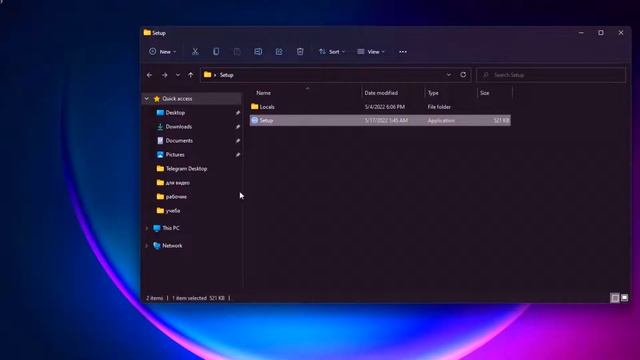Expand the Network node
The width and height of the screenshot is (640, 360).
pyautogui.click(x=147, y=246)
